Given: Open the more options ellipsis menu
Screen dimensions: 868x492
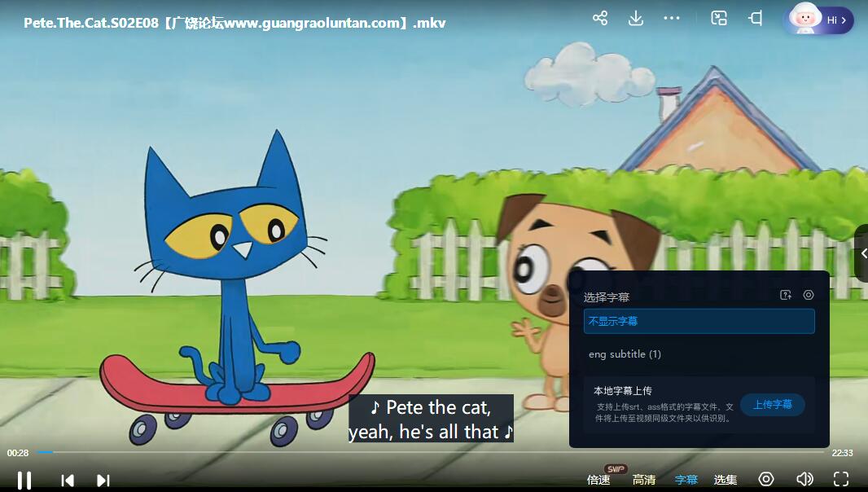Looking at the screenshot, I should tap(672, 18).
